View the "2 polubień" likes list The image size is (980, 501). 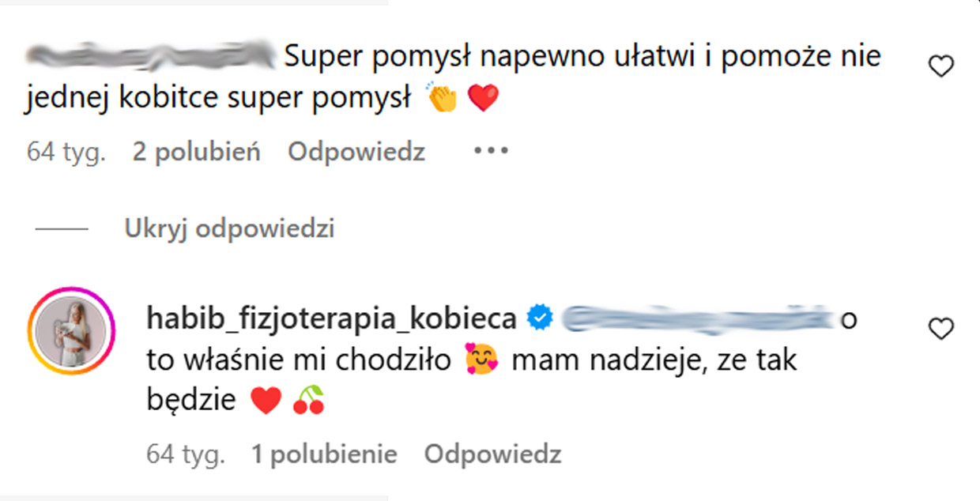point(196,152)
